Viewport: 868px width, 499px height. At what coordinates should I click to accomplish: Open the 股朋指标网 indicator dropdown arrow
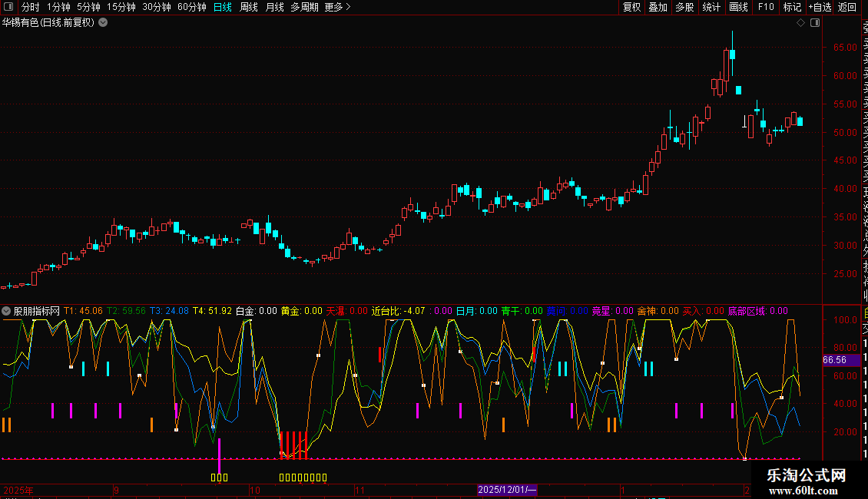click(7, 311)
